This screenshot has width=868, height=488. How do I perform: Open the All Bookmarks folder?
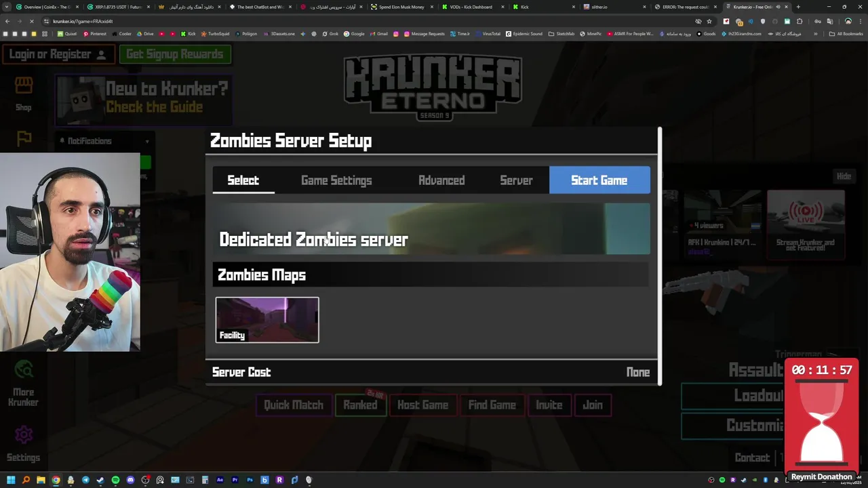tap(846, 33)
